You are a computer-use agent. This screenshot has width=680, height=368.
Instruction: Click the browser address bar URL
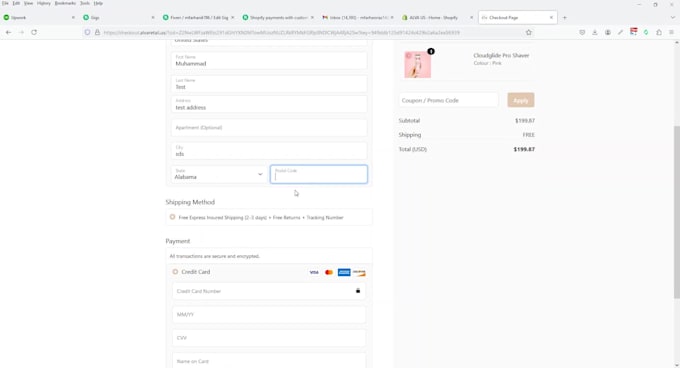coord(281,33)
